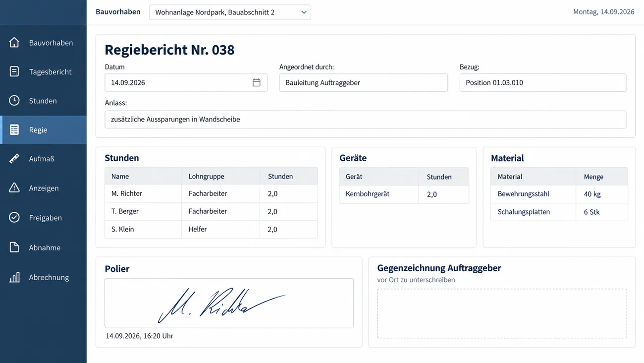Viewport: 644px width, 363px height.
Task: Click hours value for Kernbohrgerät
Action: [x=444, y=194]
